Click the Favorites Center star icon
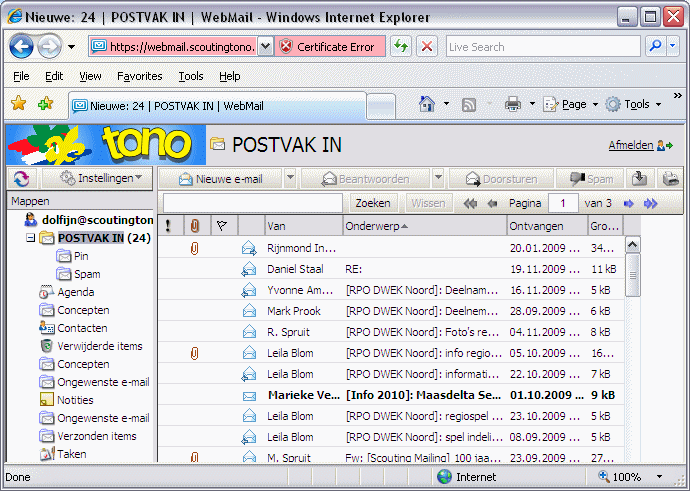690x491 pixels. 18,104
